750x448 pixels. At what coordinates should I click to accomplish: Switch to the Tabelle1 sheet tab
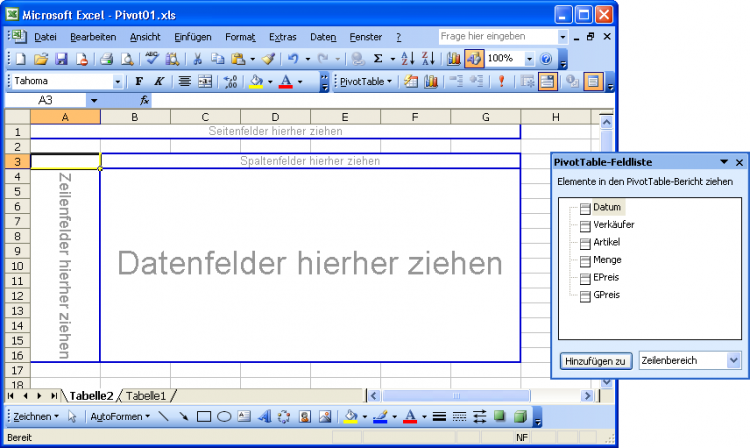pyautogui.click(x=146, y=395)
